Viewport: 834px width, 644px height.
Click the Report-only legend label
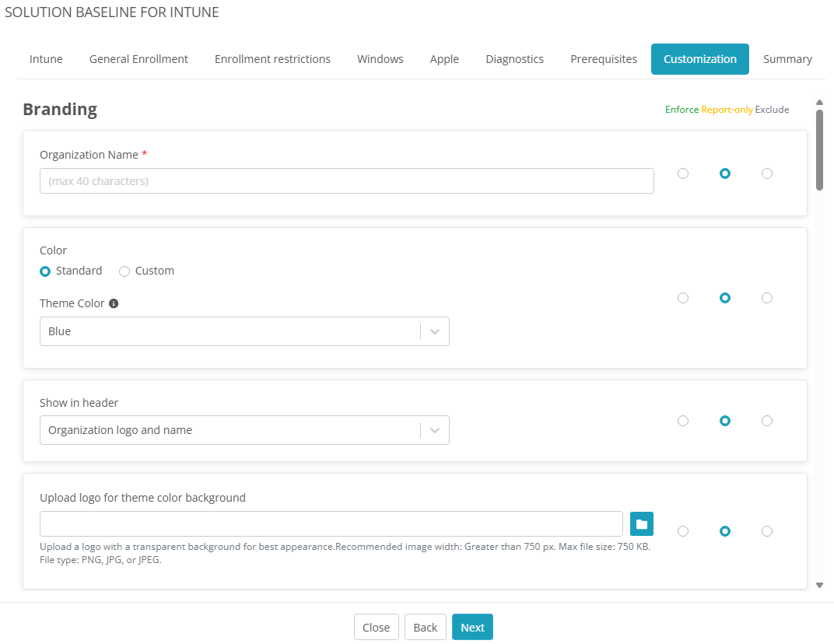coord(727,110)
